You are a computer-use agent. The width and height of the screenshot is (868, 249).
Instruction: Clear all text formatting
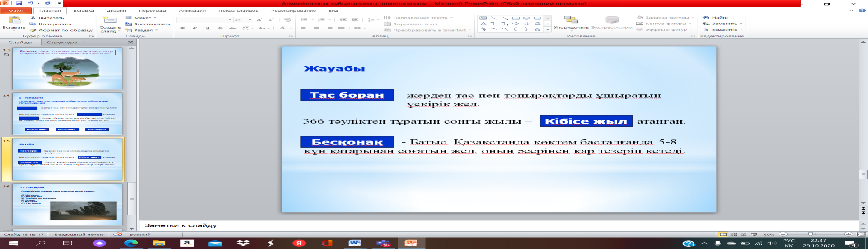(287, 19)
